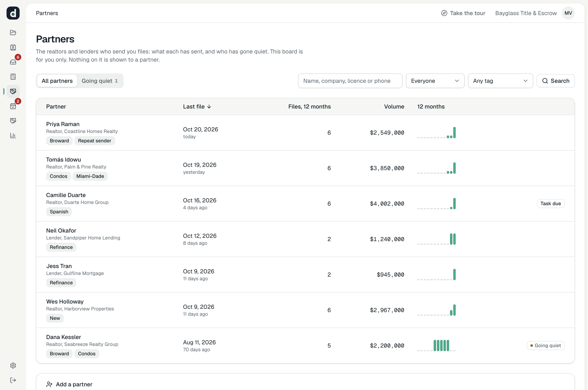Image resolution: width=588 pixels, height=390 pixels.
Task: Focus the name, company, licence or phone field
Action: (350, 81)
